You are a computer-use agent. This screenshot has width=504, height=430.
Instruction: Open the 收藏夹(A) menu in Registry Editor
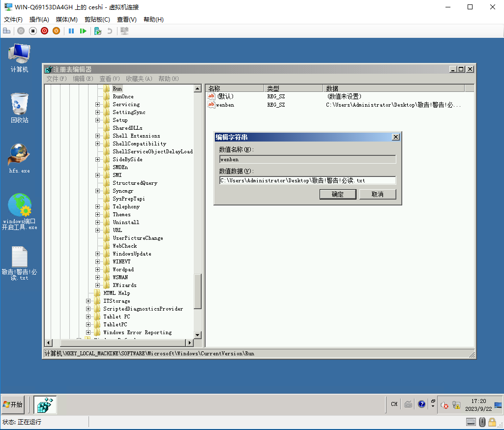pos(139,79)
